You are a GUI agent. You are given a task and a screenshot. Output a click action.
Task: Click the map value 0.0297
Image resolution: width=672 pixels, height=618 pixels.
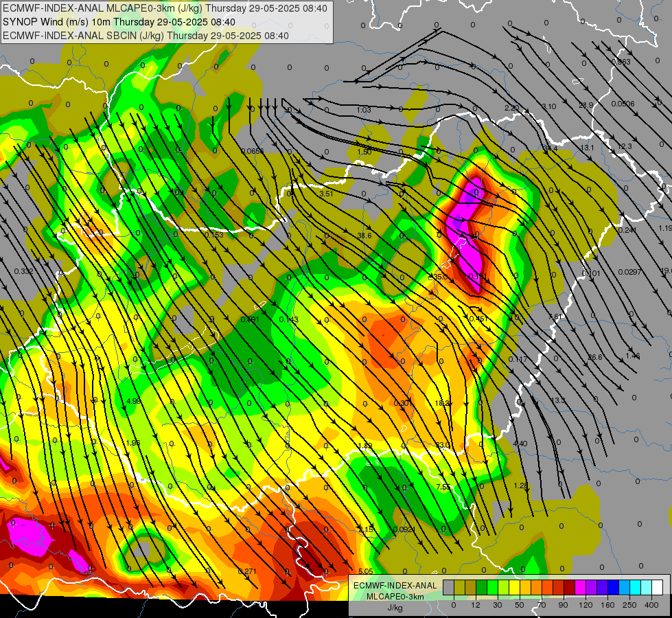tap(630, 271)
